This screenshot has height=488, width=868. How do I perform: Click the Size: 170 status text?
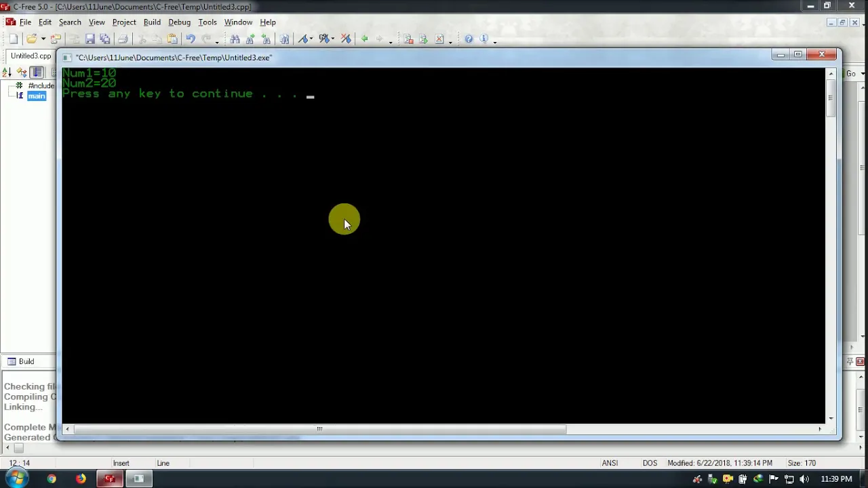802,464
